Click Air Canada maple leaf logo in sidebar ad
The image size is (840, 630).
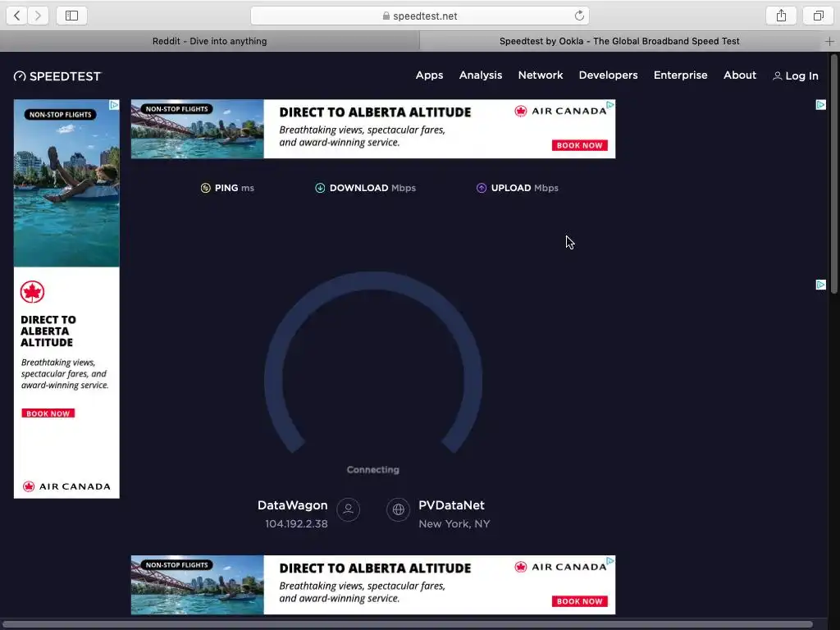[32, 291]
